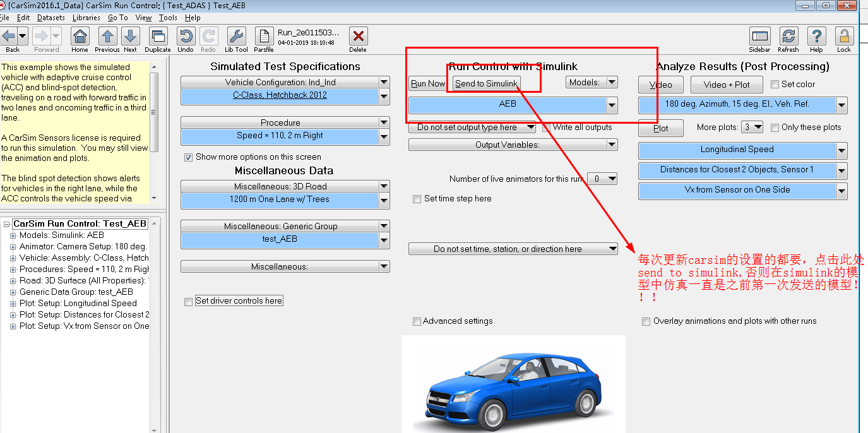Enable the Only these plots checkbox
Viewport: 868px width, 433px height.
pyautogui.click(x=775, y=128)
